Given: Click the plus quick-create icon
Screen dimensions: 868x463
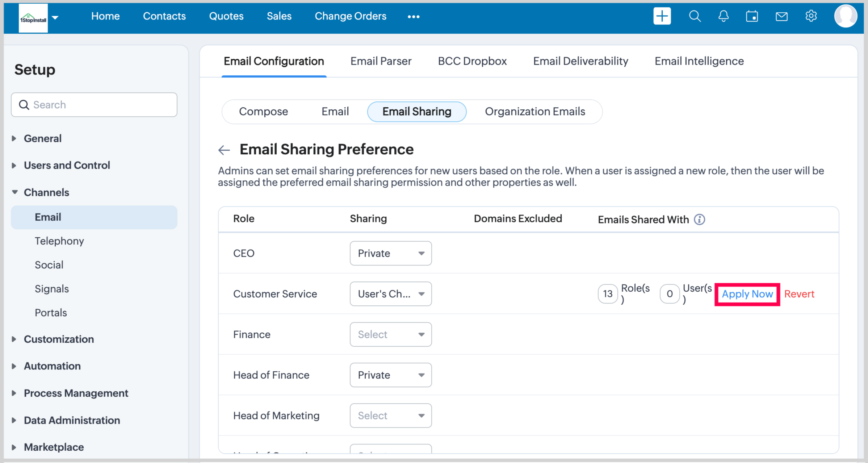Looking at the screenshot, I should 662,16.
